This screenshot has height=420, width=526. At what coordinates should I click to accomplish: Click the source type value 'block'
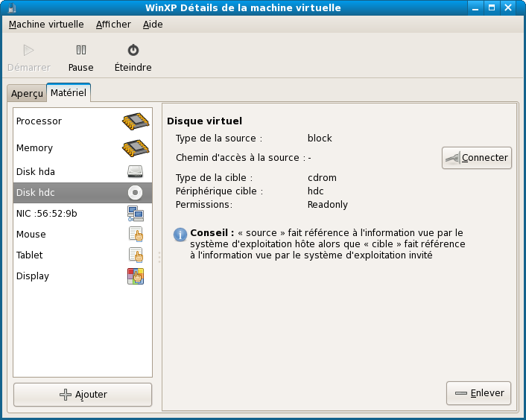point(320,138)
